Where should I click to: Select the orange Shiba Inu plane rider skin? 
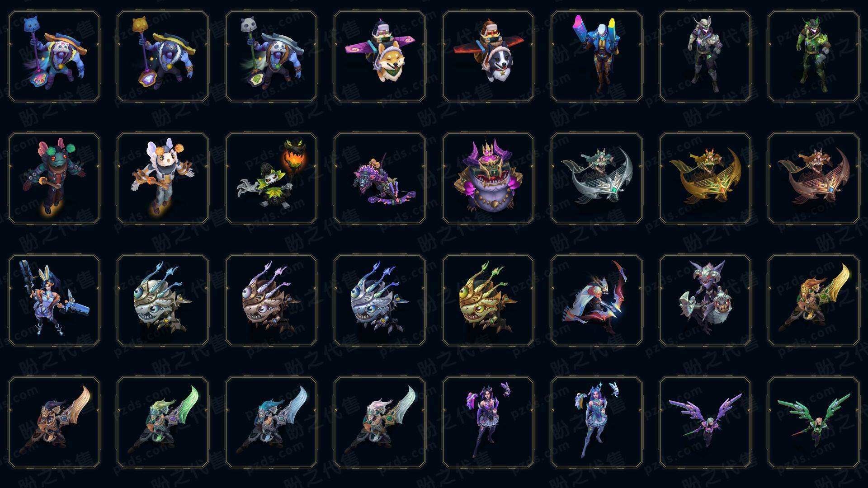pyautogui.click(x=380, y=56)
